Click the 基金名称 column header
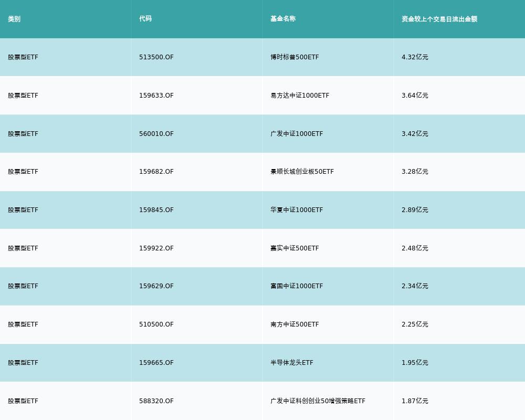 point(283,19)
